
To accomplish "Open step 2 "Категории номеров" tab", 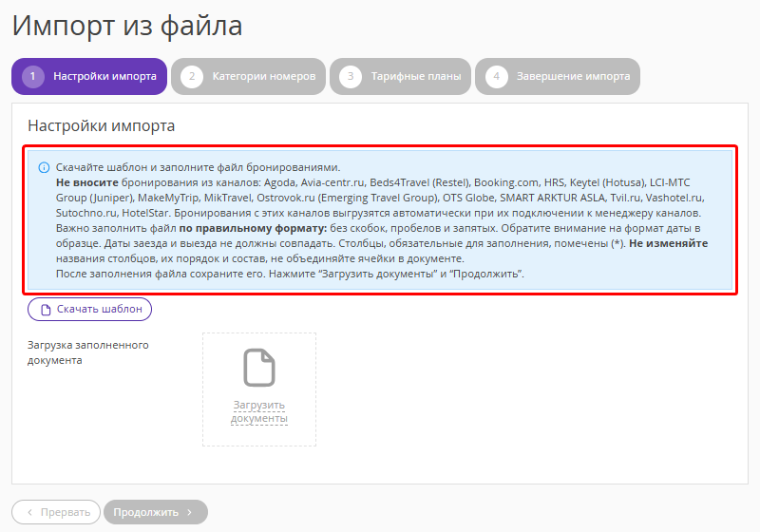I will tap(248, 77).
